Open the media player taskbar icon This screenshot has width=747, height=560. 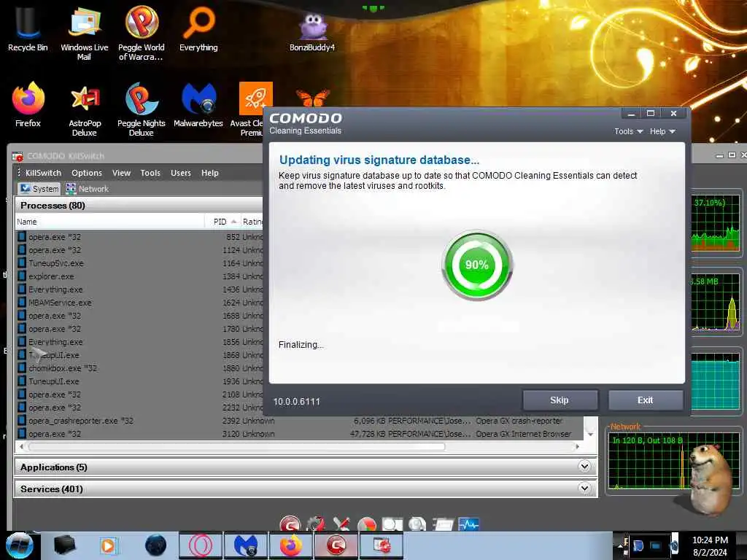pyautogui.click(x=108, y=545)
